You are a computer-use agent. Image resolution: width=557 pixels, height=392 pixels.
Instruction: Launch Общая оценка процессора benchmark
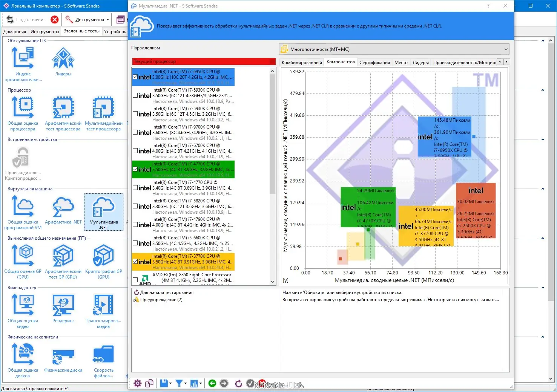[x=23, y=113]
